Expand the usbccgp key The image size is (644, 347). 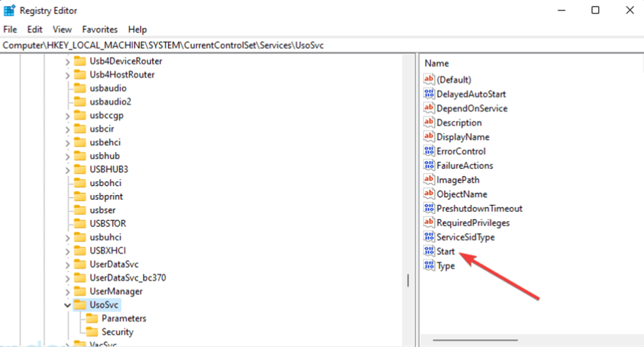coord(67,116)
